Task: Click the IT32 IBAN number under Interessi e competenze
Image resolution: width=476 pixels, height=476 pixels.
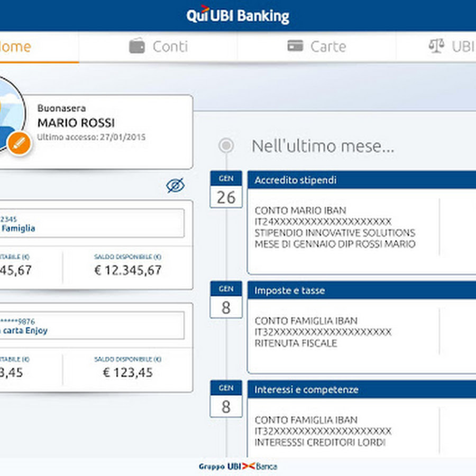Action: 323,431
